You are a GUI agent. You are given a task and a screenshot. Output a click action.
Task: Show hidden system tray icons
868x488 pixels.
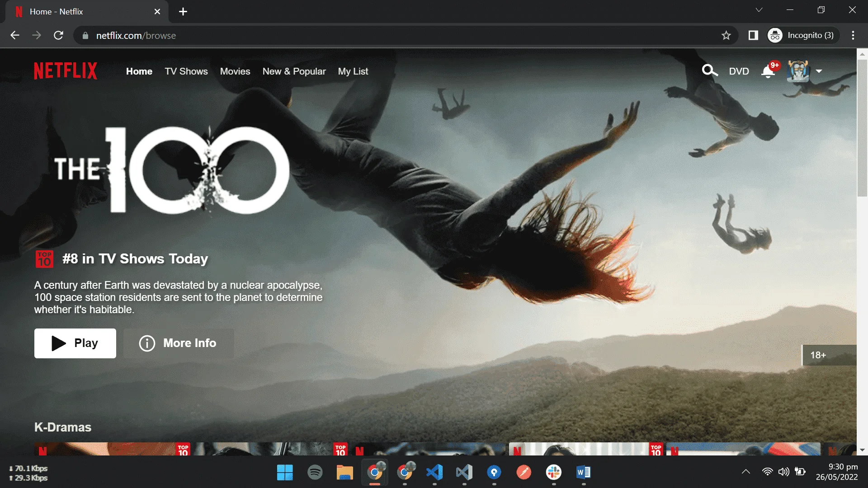(746, 472)
